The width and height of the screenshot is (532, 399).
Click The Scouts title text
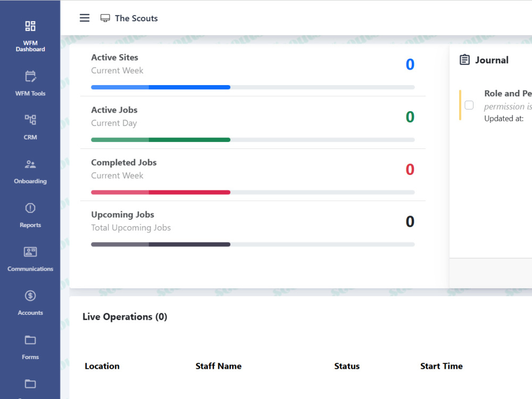click(136, 18)
